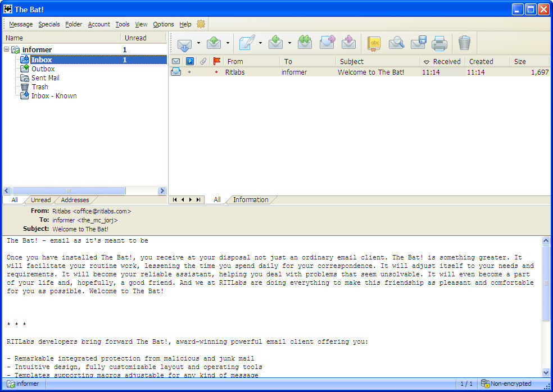Viewport: 553px width, 392px height.
Task: Click the Reply toolbar icon
Action: [275, 43]
